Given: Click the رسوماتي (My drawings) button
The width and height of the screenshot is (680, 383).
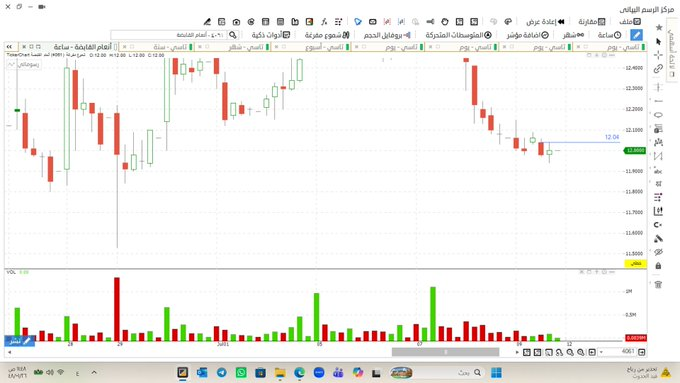Looking at the screenshot, I should [x=24, y=64].
